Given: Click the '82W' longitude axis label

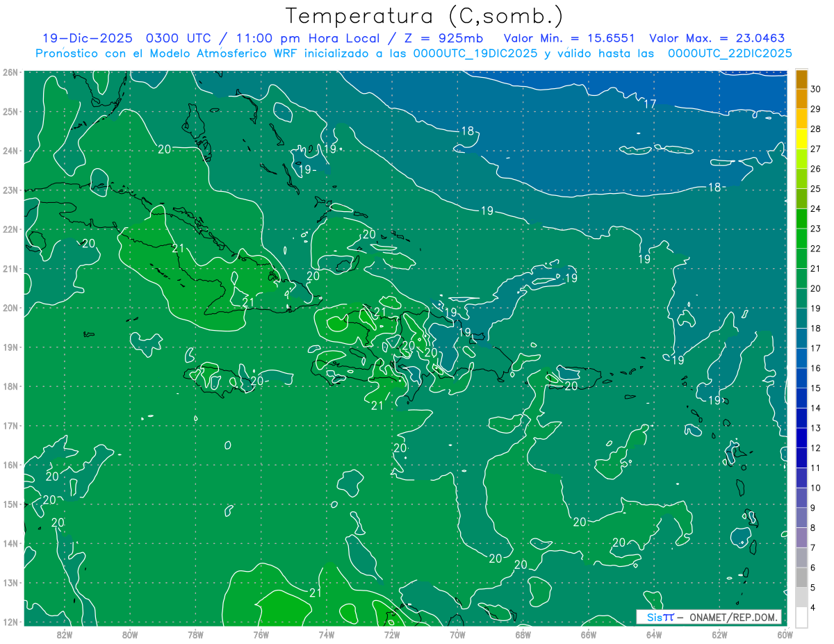Looking at the screenshot, I should [x=65, y=634].
